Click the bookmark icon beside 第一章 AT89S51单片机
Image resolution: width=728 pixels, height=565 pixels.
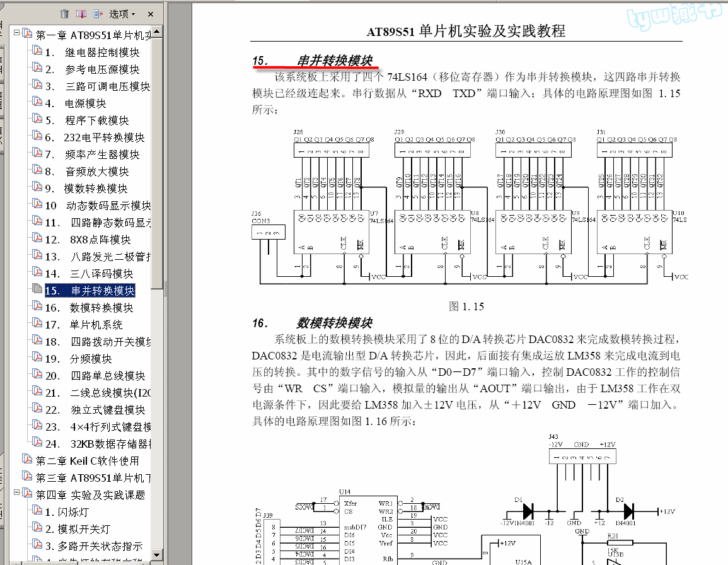(x=27, y=33)
